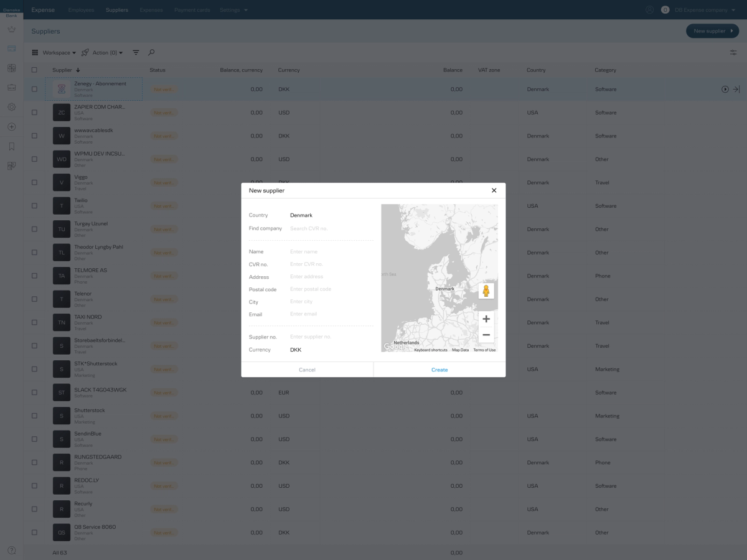Check the wwwavcablesdk row checkbox
Viewport: 747px width, 560px height.
34,136
